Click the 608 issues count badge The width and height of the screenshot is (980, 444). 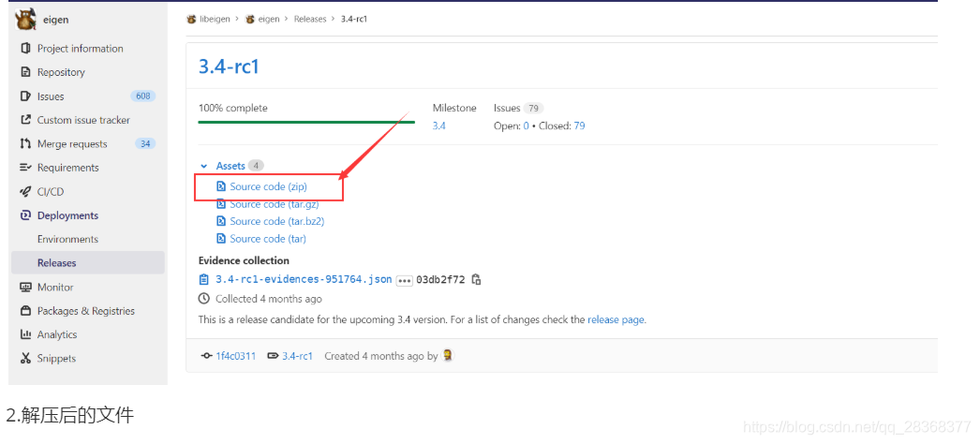pos(143,96)
